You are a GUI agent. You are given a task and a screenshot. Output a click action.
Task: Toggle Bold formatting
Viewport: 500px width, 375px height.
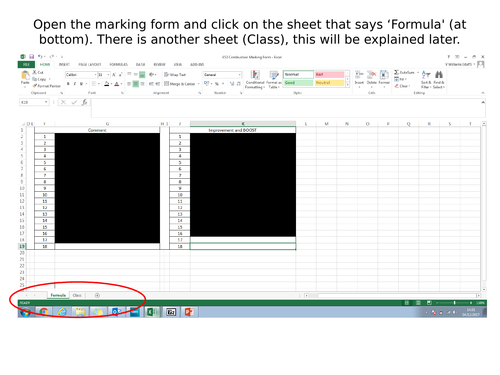click(x=68, y=84)
